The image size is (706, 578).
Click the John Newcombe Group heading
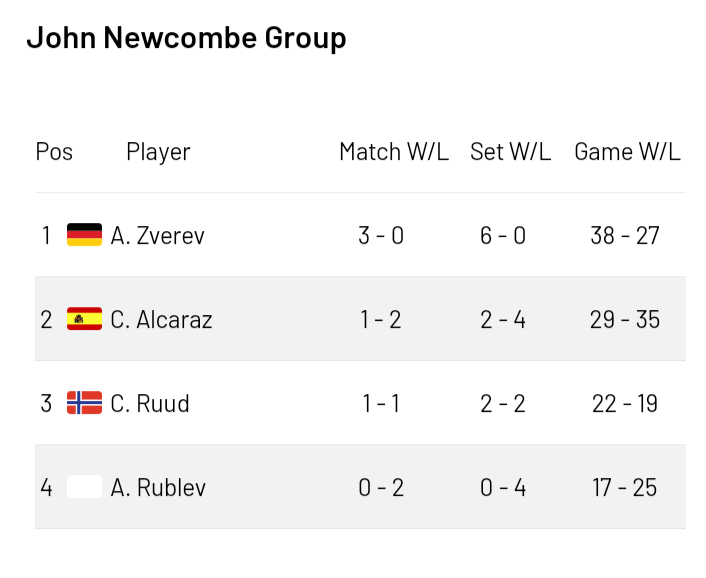point(186,38)
